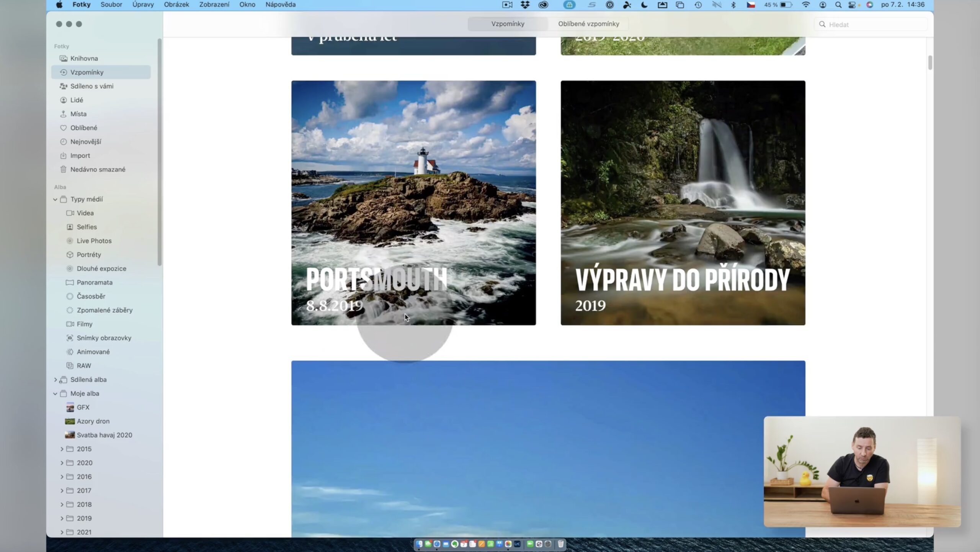The image size is (980, 552).
Task: Open Výpravy do přírody memory
Action: [683, 203]
